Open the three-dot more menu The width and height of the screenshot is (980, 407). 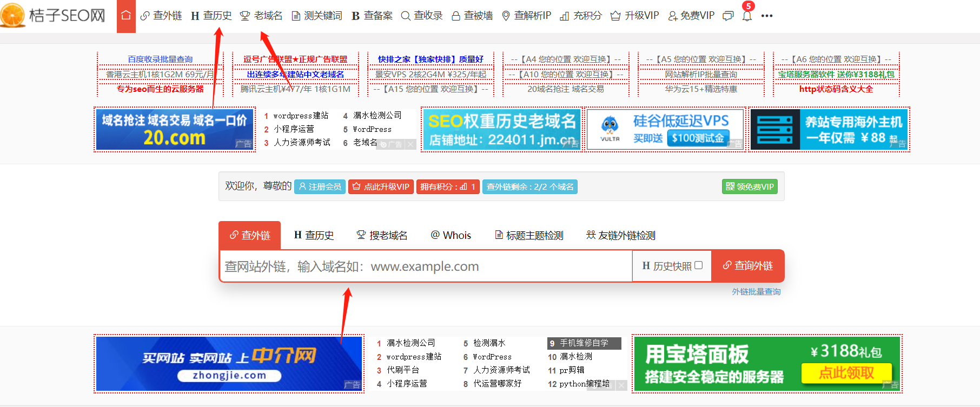click(x=767, y=16)
